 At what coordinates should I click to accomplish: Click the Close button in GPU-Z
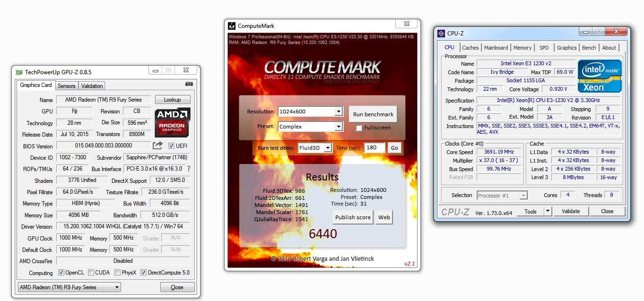coord(177,287)
